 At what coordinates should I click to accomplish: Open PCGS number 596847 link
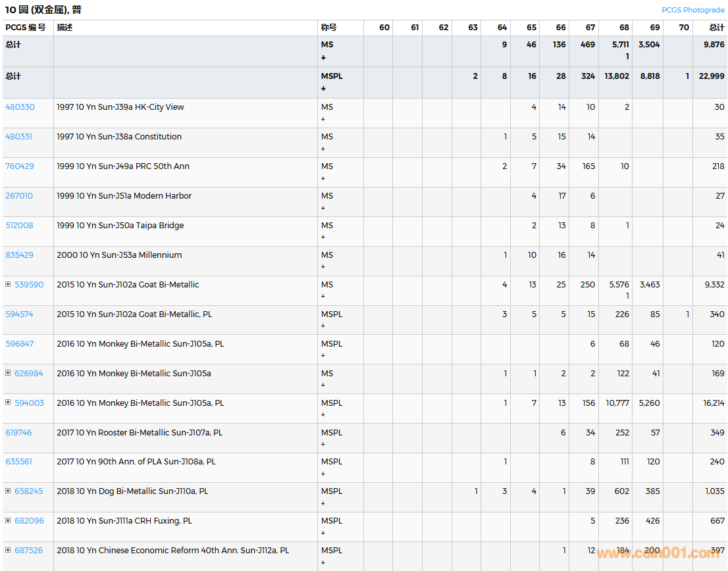point(20,344)
